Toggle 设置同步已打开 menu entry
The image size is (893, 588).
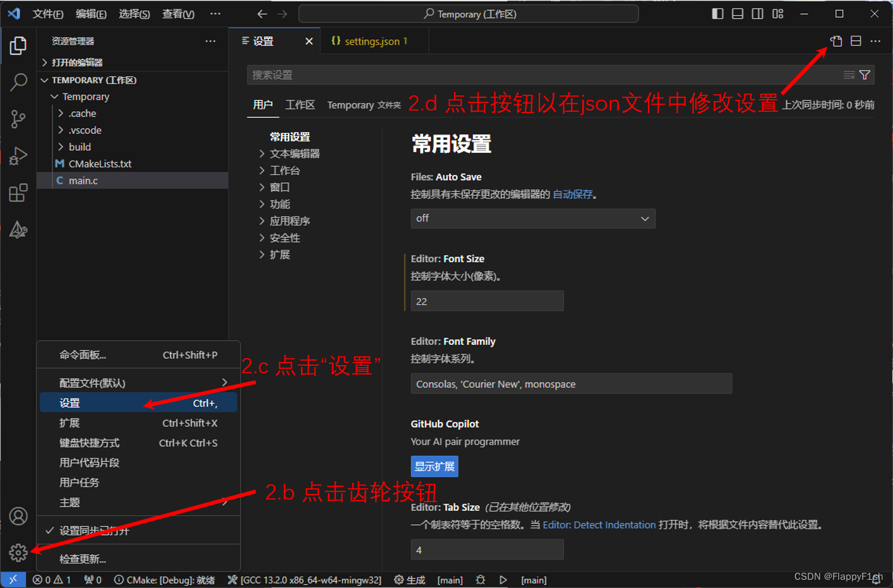point(138,531)
